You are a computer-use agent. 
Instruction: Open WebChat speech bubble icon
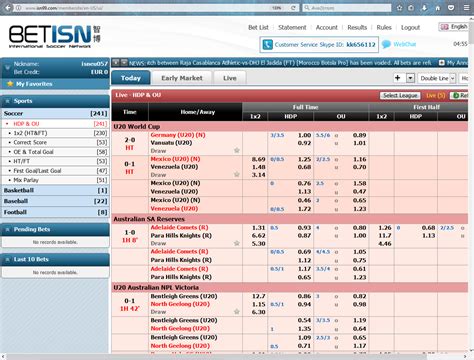tap(386, 44)
